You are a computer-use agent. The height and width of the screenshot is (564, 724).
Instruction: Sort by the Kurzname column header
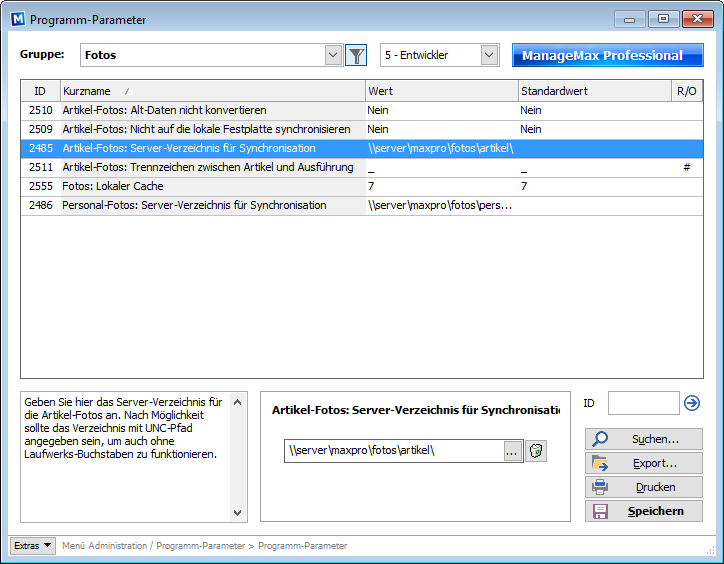(x=212, y=91)
